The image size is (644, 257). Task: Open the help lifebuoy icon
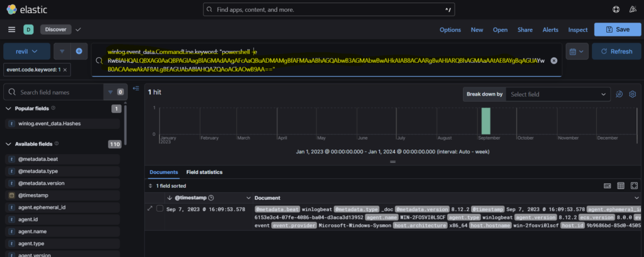(616, 10)
